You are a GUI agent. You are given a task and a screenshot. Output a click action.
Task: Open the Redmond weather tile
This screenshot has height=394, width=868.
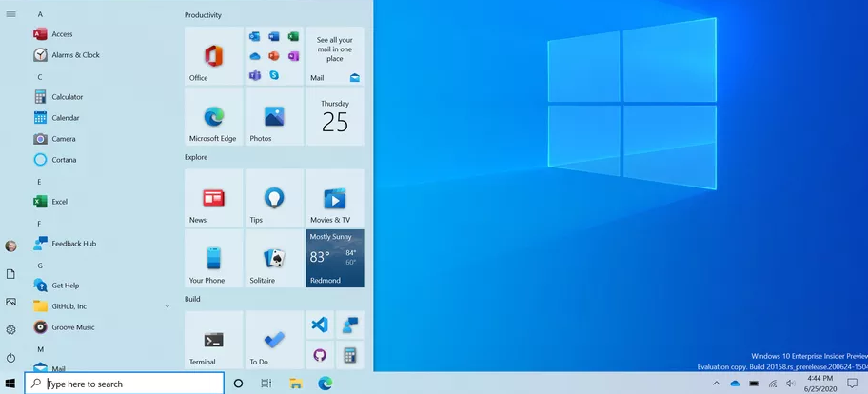click(335, 259)
